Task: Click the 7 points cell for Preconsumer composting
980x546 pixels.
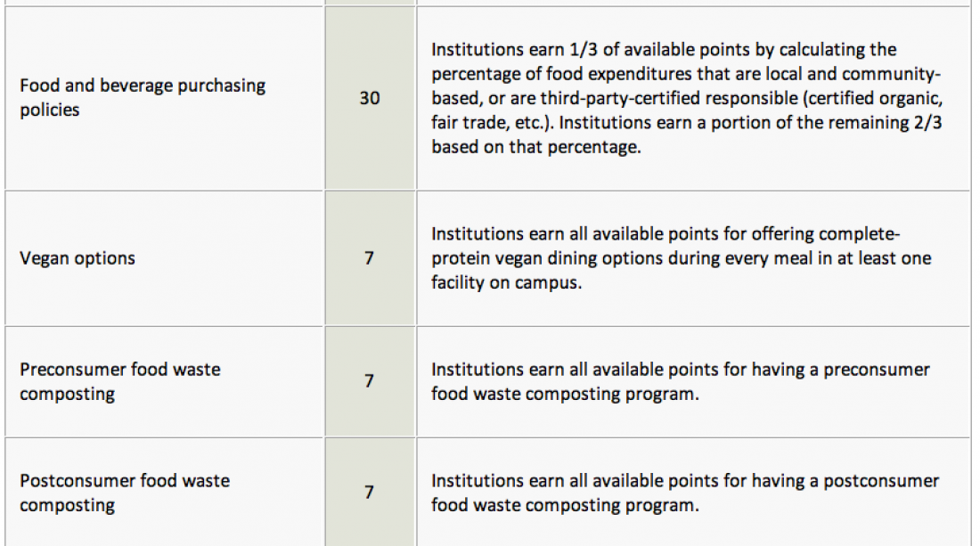Action: click(370, 381)
